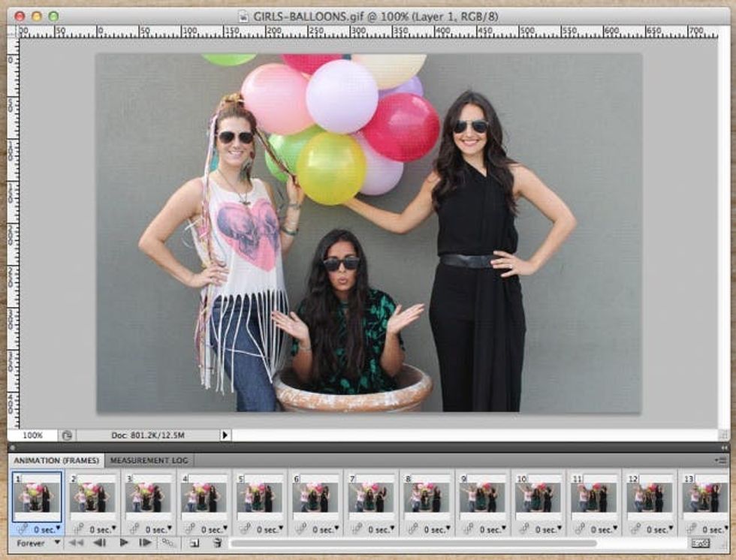Viewport: 736px width, 560px height.
Task: Select the first frame button
Action: click(76, 542)
